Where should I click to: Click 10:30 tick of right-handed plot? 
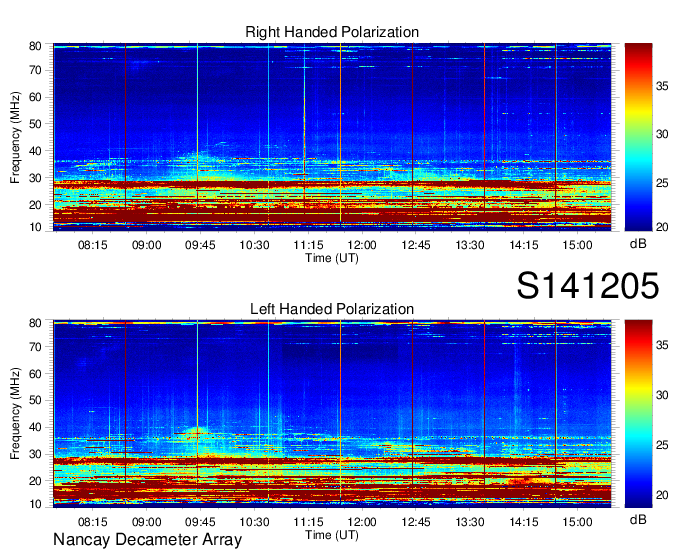[254, 245]
